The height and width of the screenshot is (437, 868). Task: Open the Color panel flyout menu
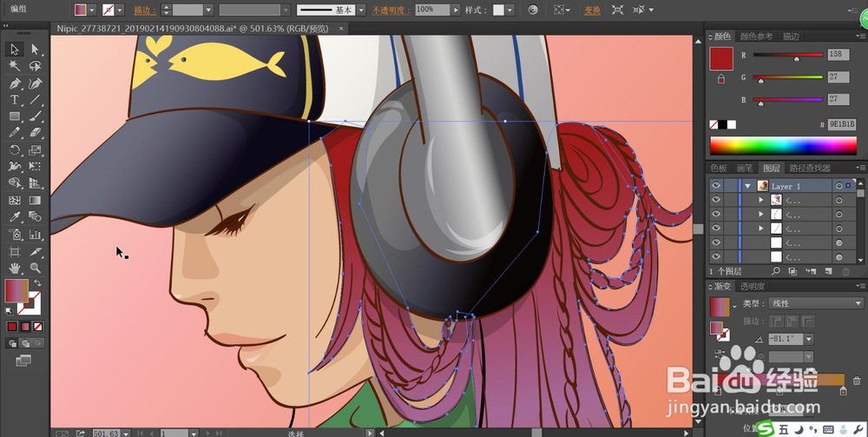click(862, 36)
